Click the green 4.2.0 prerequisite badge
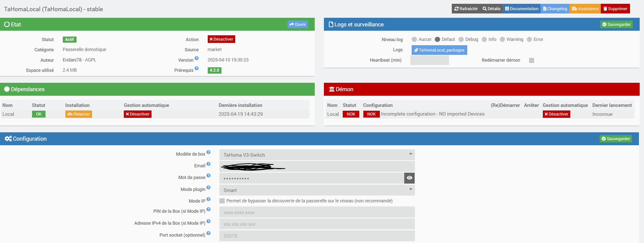Viewport: 644px width, 243px height. (x=214, y=70)
